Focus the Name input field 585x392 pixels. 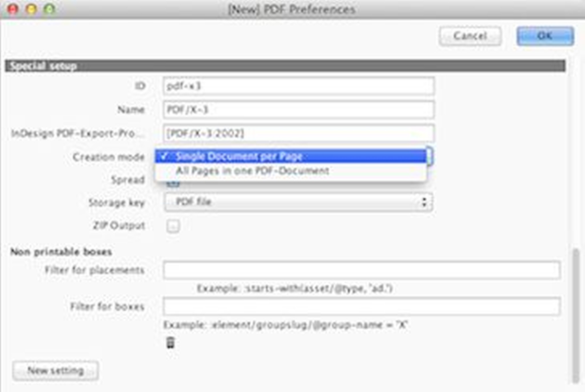(x=298, y=110)
